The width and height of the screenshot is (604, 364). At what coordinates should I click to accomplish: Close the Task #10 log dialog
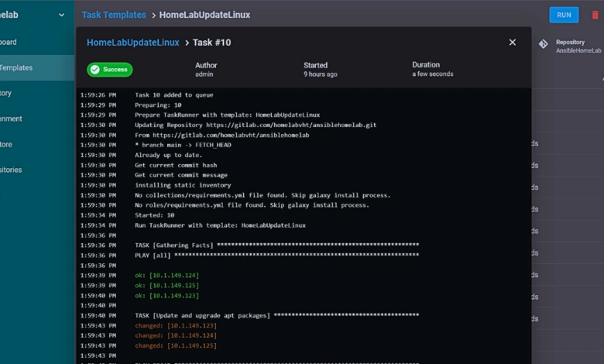pos(512,43)
